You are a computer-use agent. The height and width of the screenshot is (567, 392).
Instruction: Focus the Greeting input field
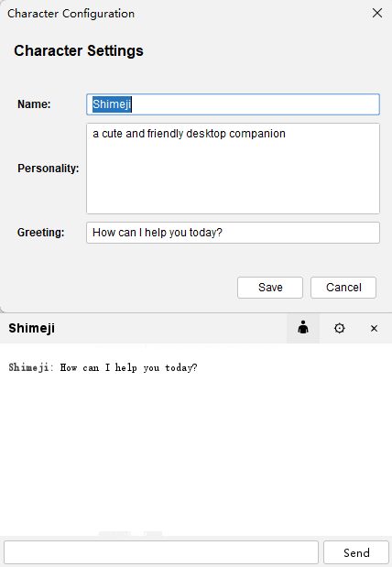(x=233, y=233)
